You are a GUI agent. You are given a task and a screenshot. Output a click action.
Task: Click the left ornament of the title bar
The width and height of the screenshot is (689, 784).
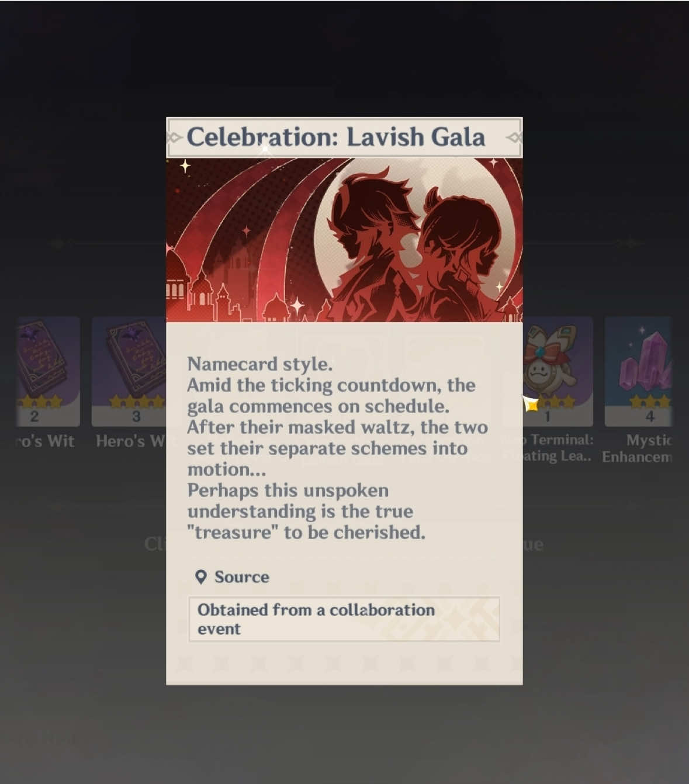click(175, 138)
